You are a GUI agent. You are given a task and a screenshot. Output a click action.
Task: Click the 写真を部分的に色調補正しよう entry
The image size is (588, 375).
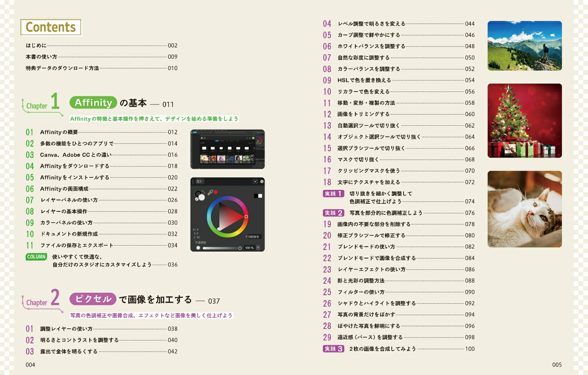pyautogui.click(x=399, y=213)
